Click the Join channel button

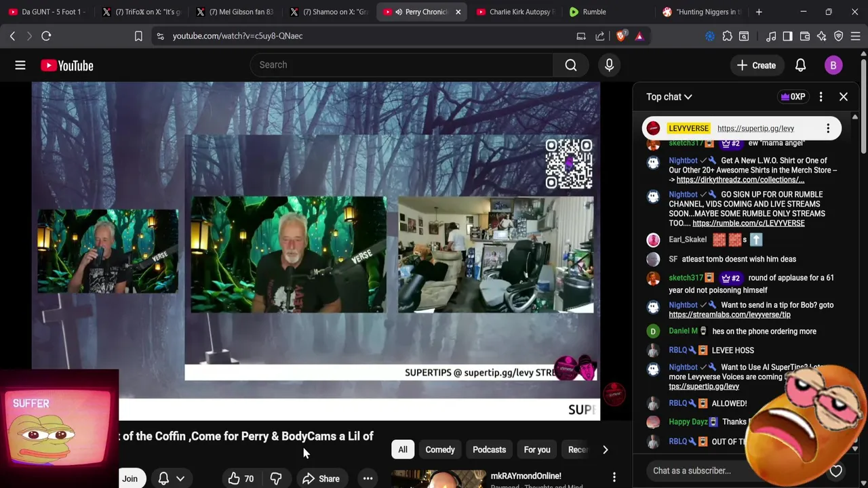(x=130, y=479)
